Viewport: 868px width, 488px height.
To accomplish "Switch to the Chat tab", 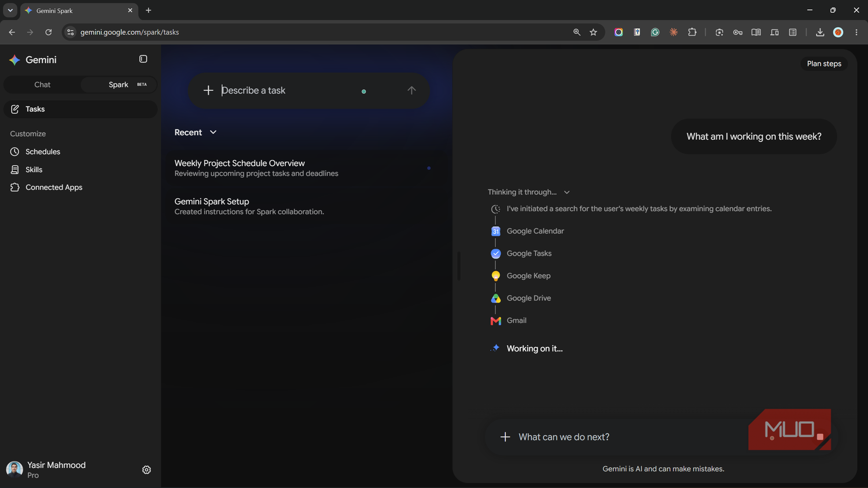I will [x=42, y=84].
